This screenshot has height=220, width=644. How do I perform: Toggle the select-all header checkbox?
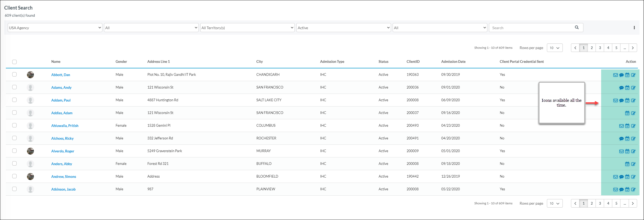14,62
